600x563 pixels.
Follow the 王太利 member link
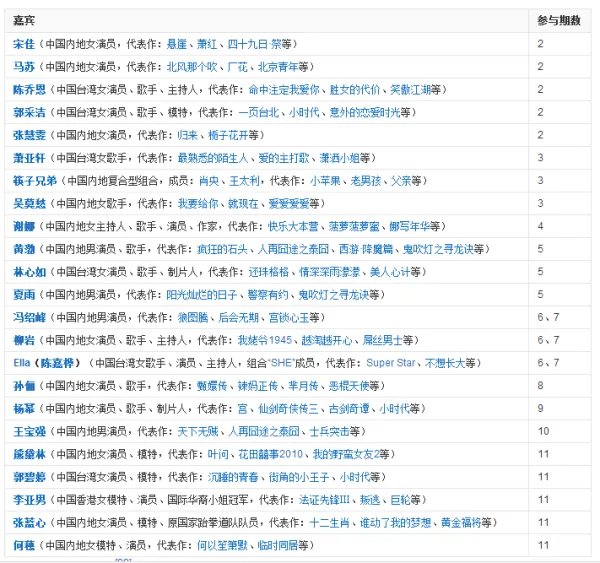pyautogui.click(x=244, y=181)
